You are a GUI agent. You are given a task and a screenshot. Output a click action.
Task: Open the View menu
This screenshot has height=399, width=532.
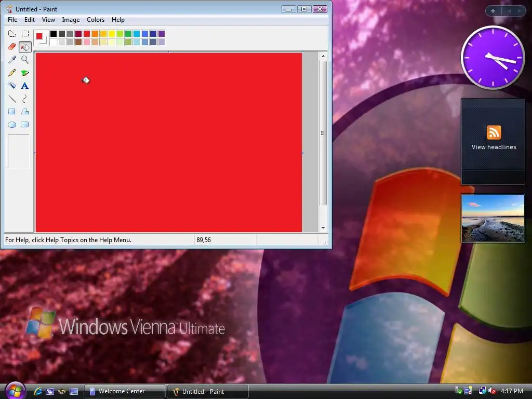(x=48, y=20)
